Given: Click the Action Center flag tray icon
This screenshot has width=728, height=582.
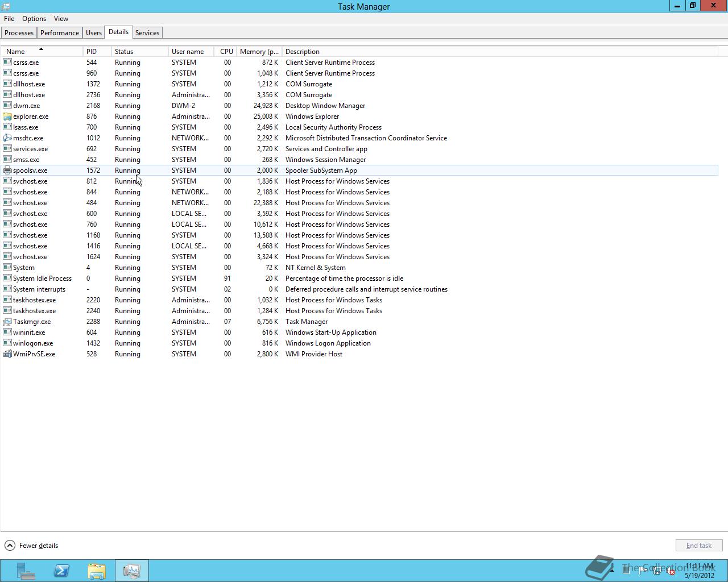Looking at the screenshot, I should point(642,571).
